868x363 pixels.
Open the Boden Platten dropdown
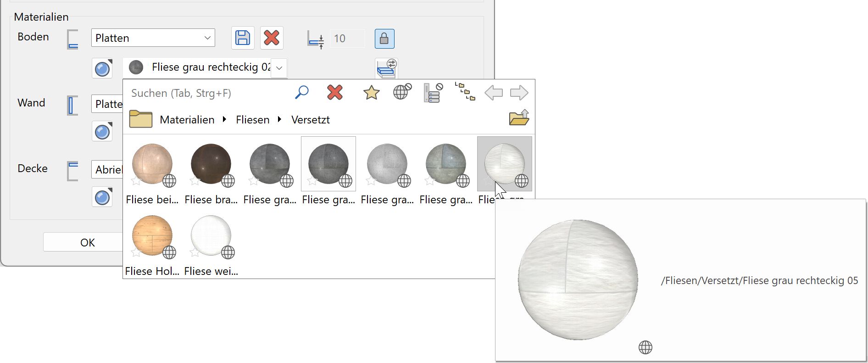[x=153, y=38]
